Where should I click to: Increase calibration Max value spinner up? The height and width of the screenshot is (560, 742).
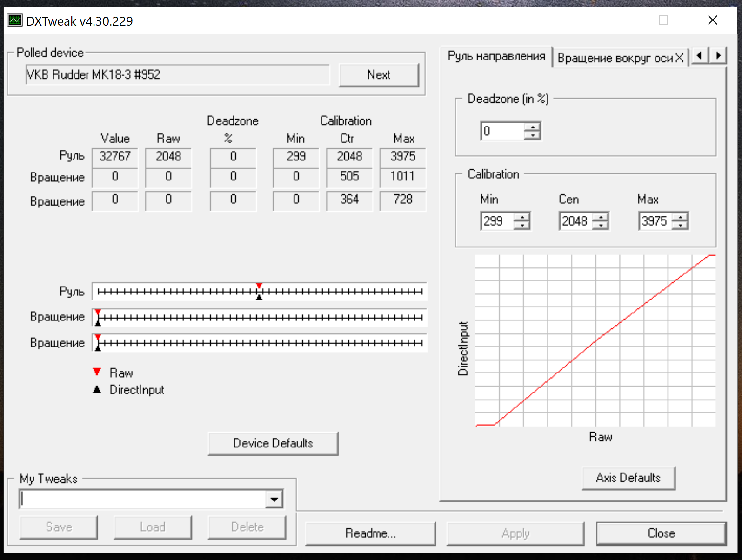click(680, 217)
